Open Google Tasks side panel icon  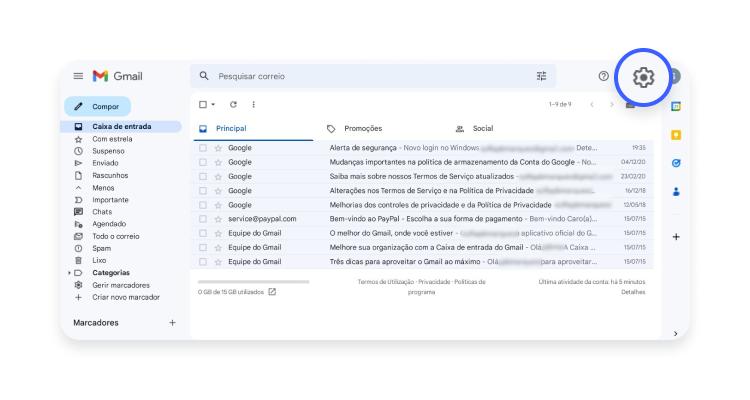pyautogui.click(x=676, y=163)
